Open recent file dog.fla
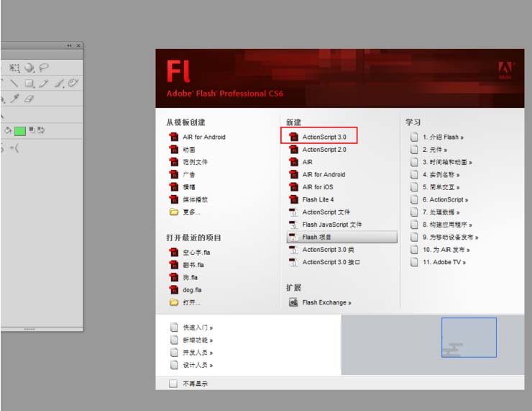This screenshot has width=532, height=411. pyautogui.click(x=185, y=290)
